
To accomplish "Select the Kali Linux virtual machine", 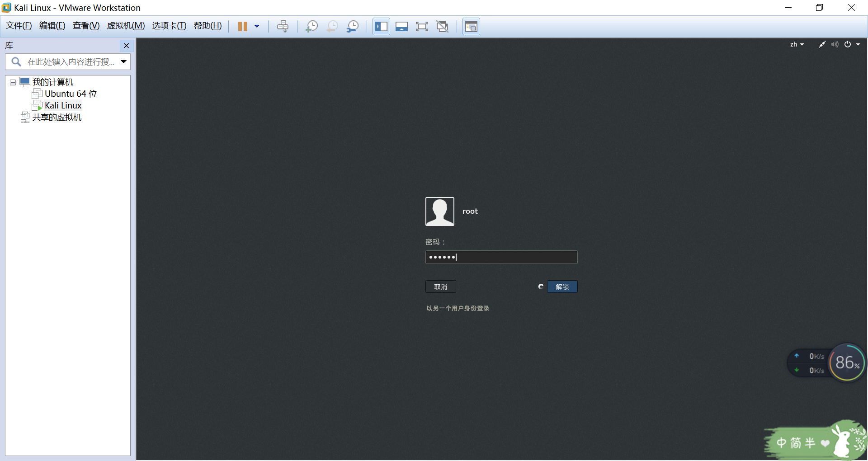I will [63, 105].
